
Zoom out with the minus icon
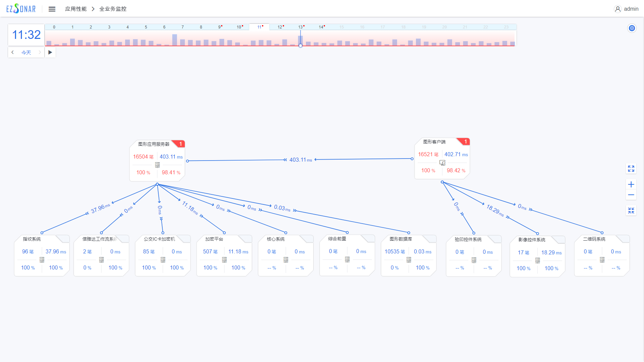click(631, 195)
